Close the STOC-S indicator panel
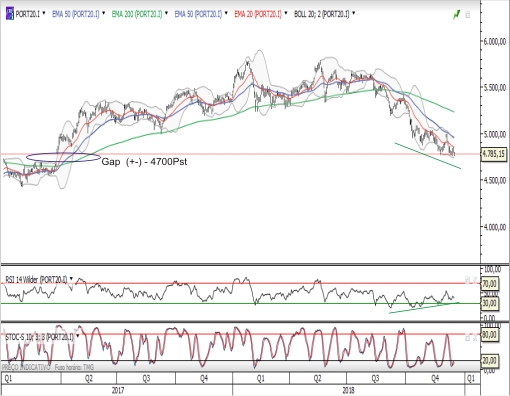Viewport: 510px width, 396px height. pyautogui.click(x=475, y=337)
